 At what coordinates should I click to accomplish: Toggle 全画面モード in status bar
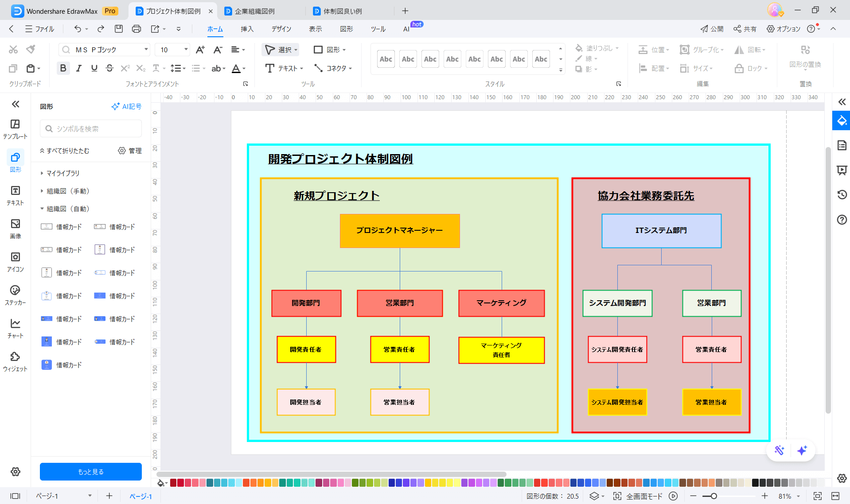tap(639, 496)
